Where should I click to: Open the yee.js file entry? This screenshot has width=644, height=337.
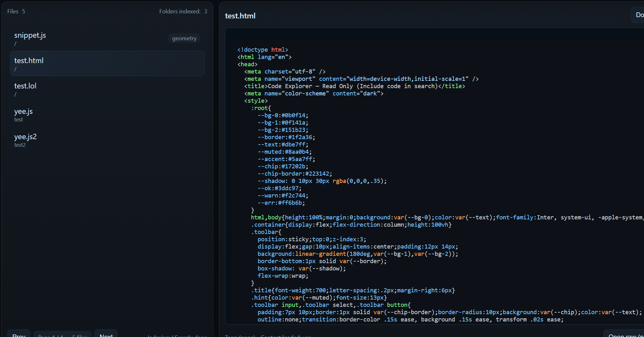[107, 114]
